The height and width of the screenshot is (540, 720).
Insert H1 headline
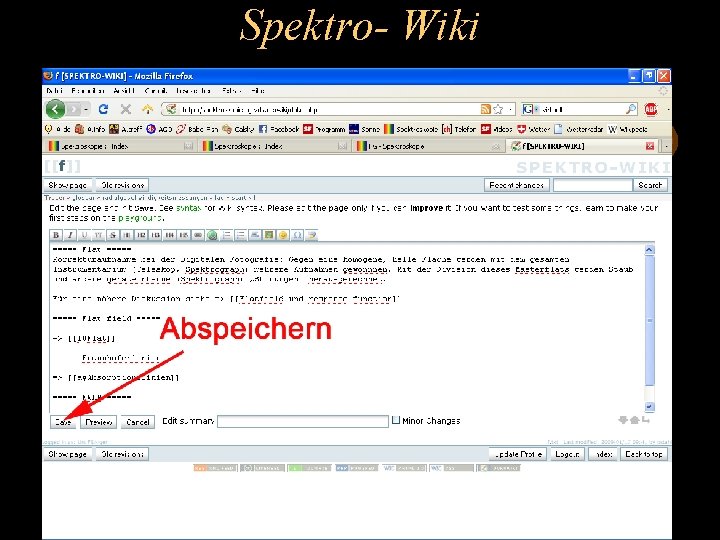(x=127, y=235)
